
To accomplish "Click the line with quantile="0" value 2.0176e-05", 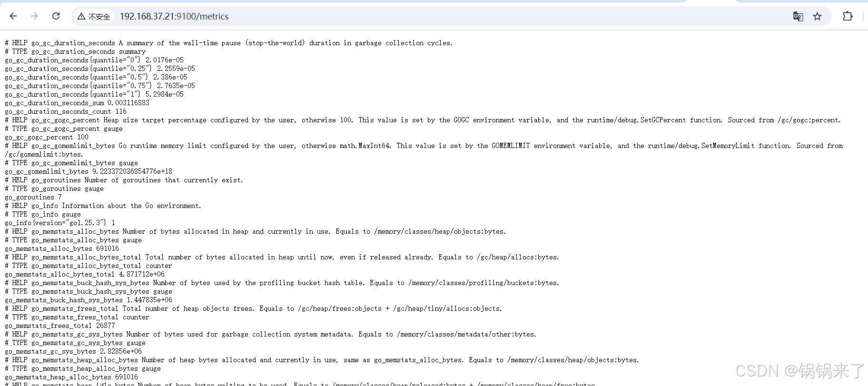I will pyautogui.click(x=94, y=60).
